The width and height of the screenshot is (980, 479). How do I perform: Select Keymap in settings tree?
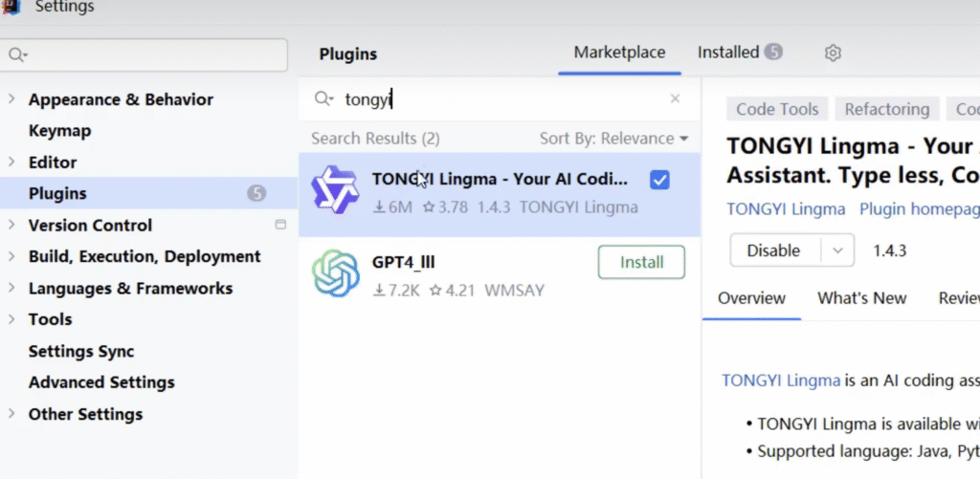(59, 131)
